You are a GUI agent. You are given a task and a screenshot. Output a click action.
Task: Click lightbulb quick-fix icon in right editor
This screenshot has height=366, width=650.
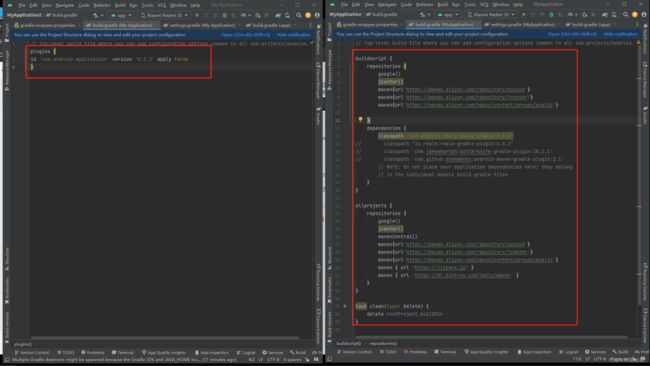click(360, 119)
